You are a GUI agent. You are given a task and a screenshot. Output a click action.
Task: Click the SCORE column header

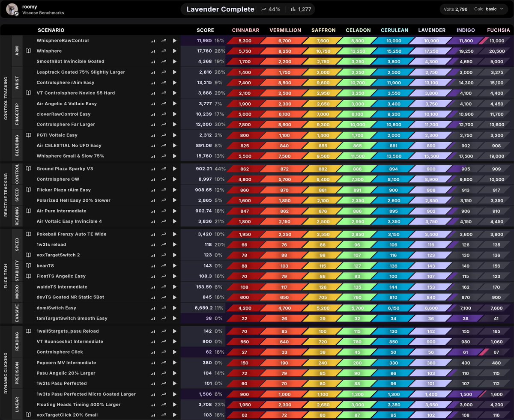[205, 30]
